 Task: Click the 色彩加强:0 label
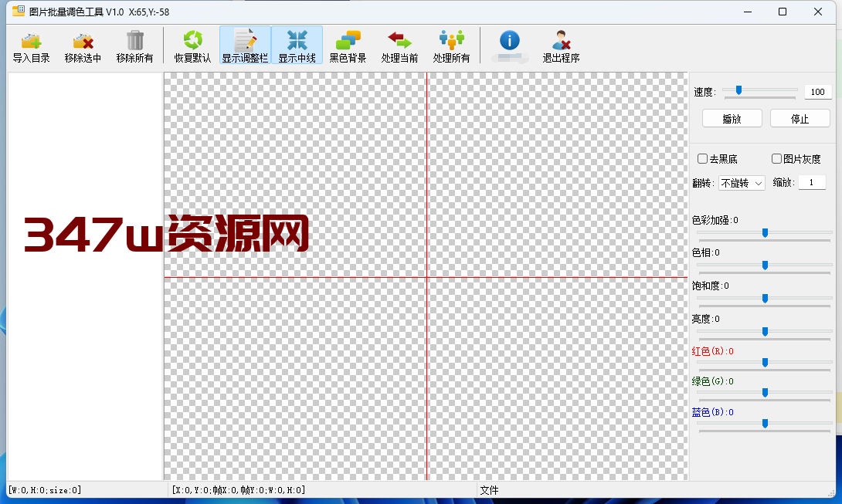(x=715, y=220)
